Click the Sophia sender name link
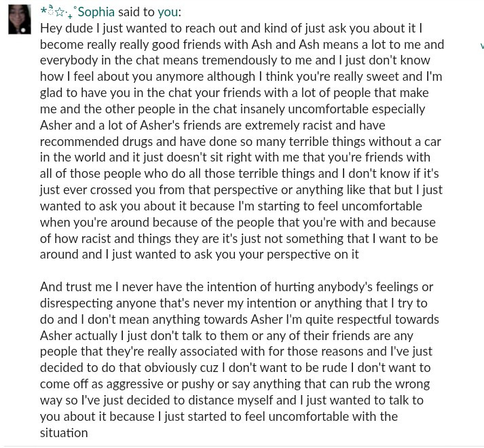Screen dimensions: 484x448 (96, 12)
